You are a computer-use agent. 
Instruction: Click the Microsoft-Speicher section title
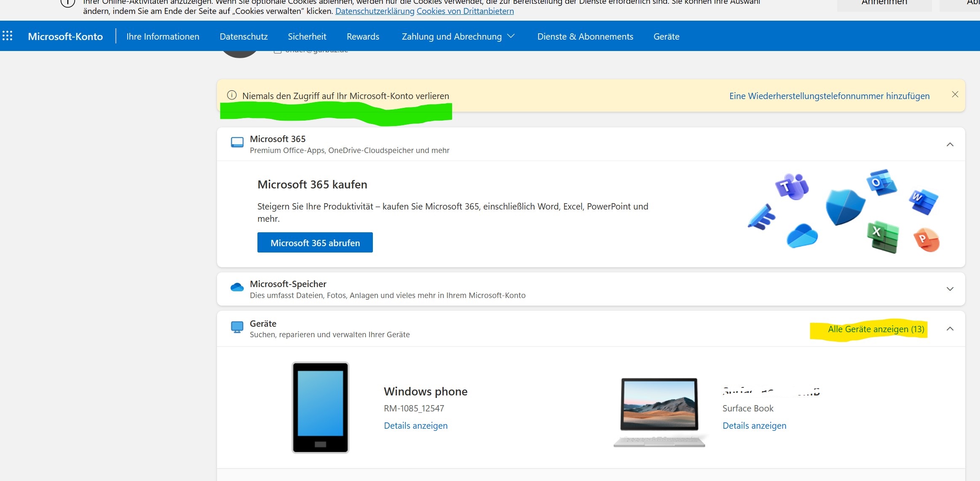pyautogui.click(x=288, y=284)
